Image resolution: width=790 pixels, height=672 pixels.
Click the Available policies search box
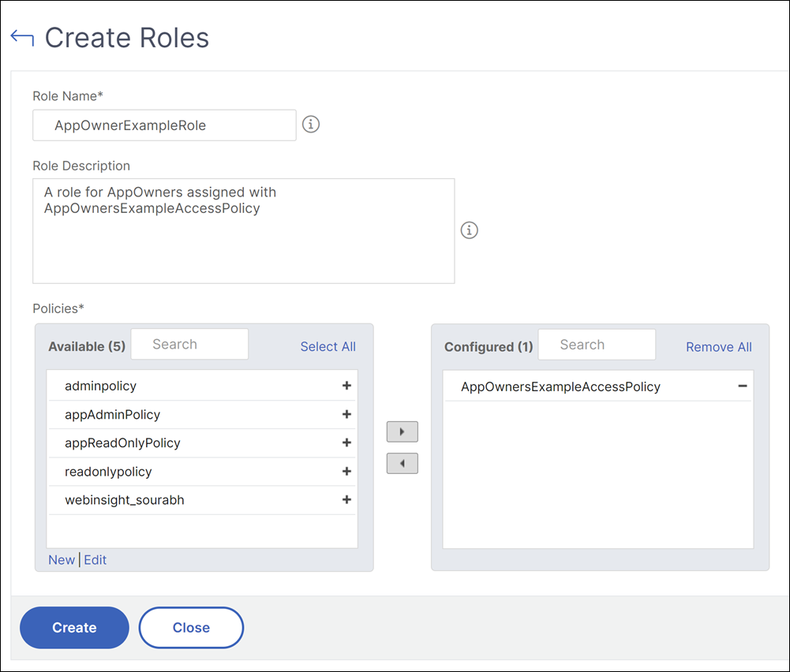(x=189, y=345)
